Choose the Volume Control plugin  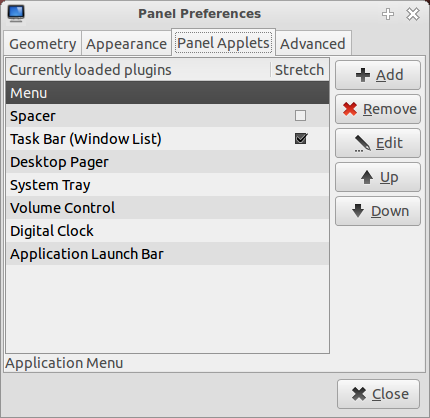pyautogui.click(x=167, y=208)
